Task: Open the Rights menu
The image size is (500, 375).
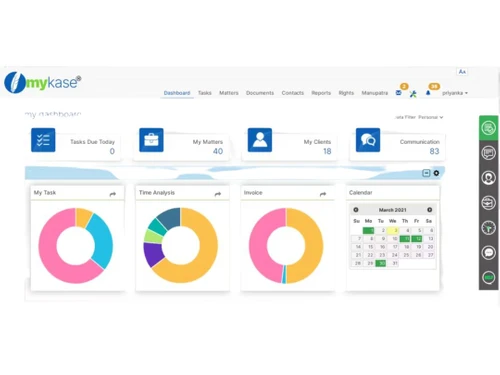Action: coord(346,93)
